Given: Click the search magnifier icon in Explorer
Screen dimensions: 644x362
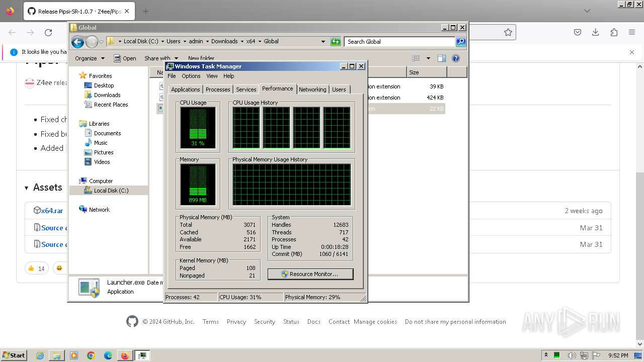Looking at the screenshot, I should (x=461, y=42).
